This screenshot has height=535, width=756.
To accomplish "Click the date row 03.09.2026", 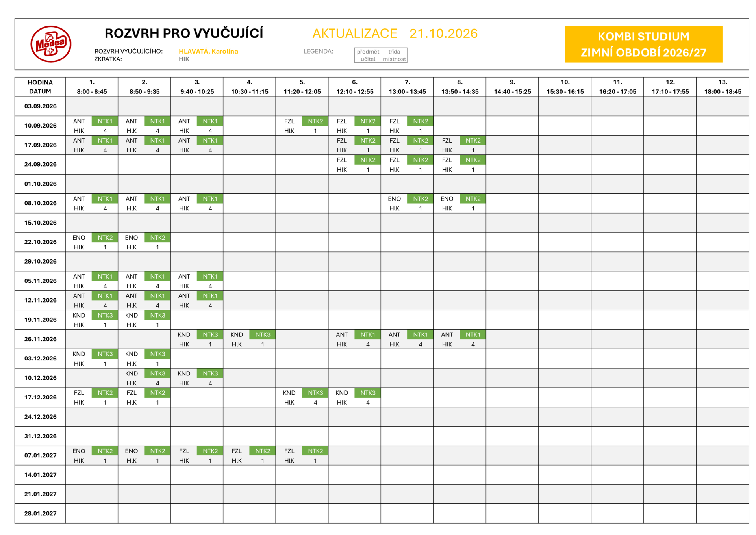I will 40,106.
